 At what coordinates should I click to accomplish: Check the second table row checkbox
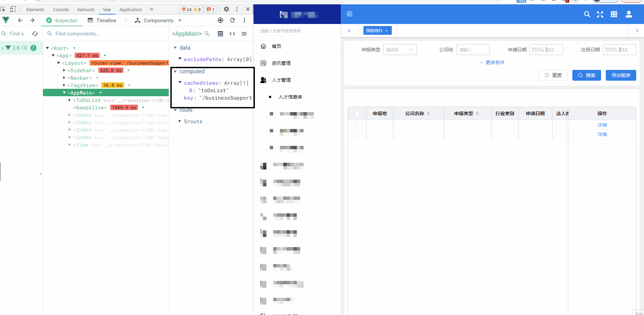[x=356, y=134]
